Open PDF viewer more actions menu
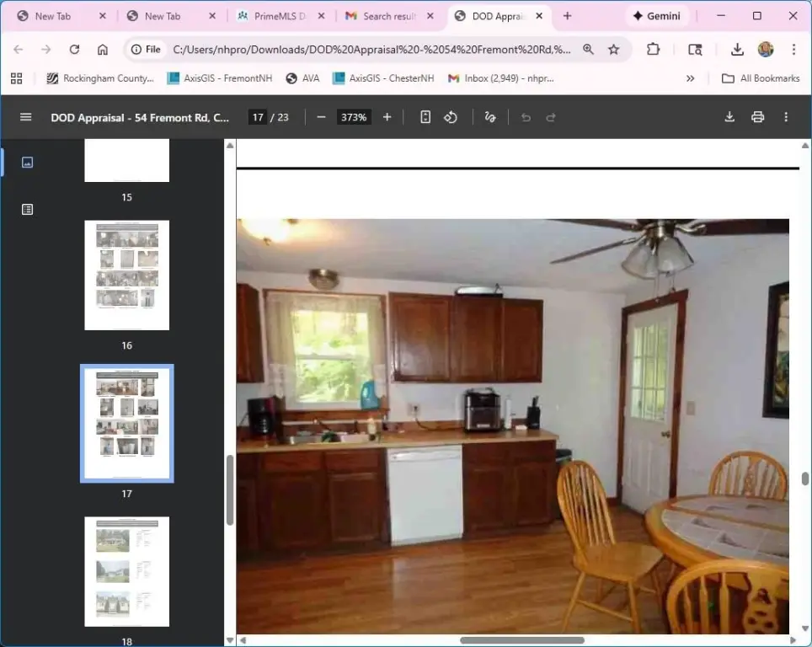 [x=786, y=117]
